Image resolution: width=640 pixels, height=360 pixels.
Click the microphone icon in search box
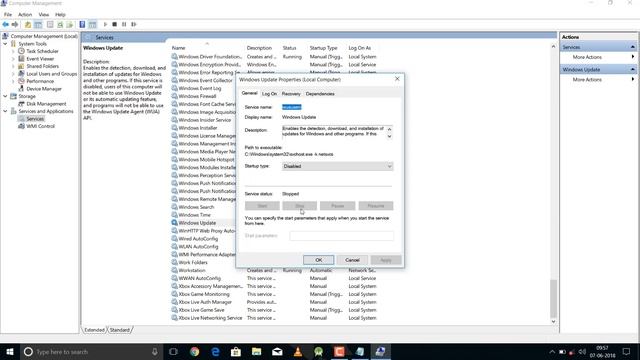[x=155, y=351]
